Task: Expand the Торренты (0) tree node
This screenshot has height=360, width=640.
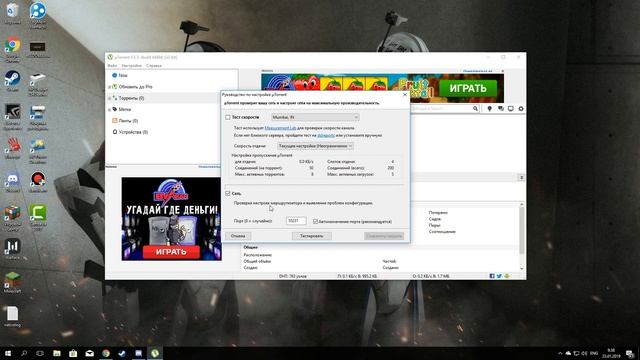Action: [x=109, y=98]
